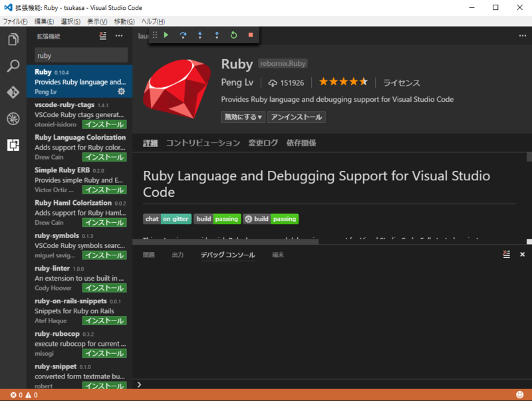
Task: Grab the debug toolbar drag handle
Action: [x=155, y=35]
